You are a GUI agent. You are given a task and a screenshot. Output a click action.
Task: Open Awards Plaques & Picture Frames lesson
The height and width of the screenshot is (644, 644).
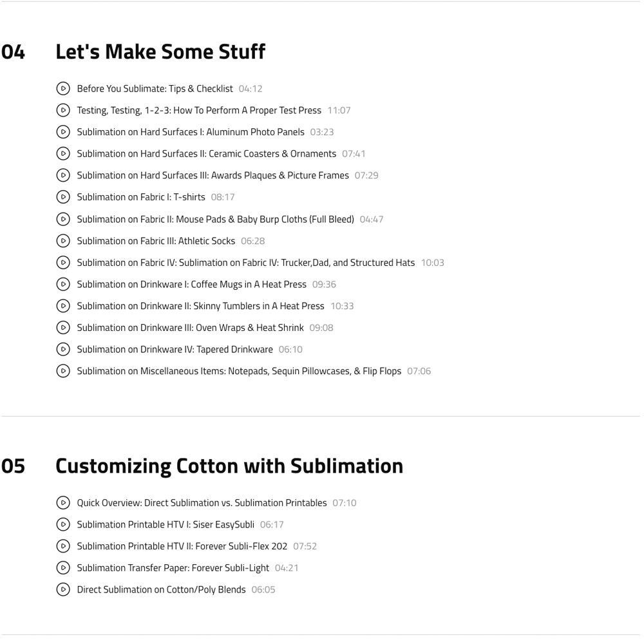coord(213,175)
